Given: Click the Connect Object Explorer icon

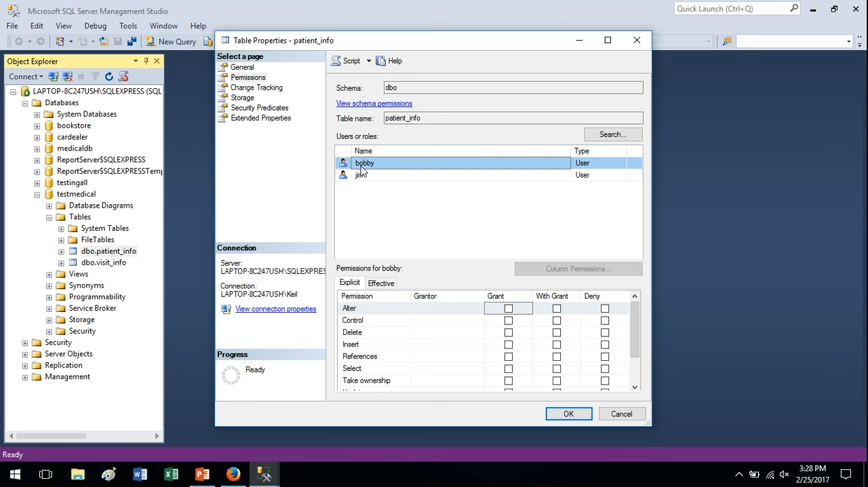Looking at the screenshot, I should point(54,77).
